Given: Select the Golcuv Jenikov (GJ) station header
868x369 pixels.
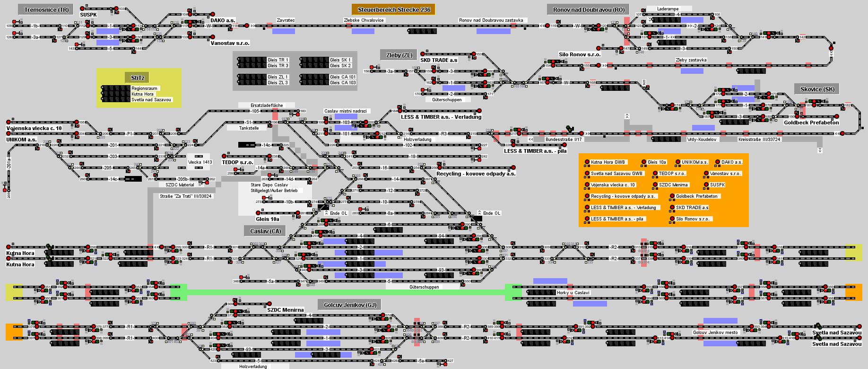Looking at the screenshot, I should pos(349,305).
